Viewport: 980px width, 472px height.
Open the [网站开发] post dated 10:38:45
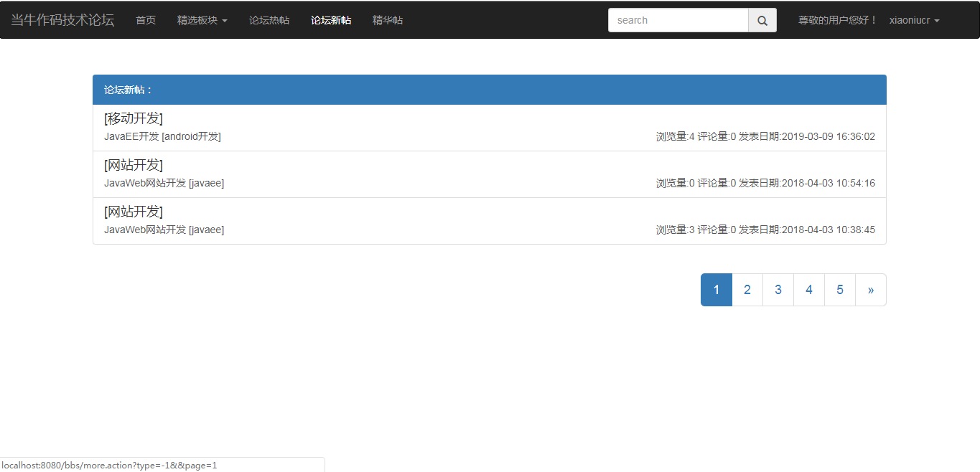point(134,212)
